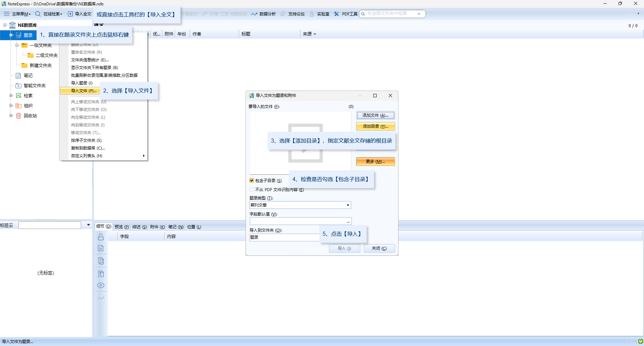This screenshot has height=346, width=644.
Task: Sort by the 年份 column header
Action: [182, 34]
